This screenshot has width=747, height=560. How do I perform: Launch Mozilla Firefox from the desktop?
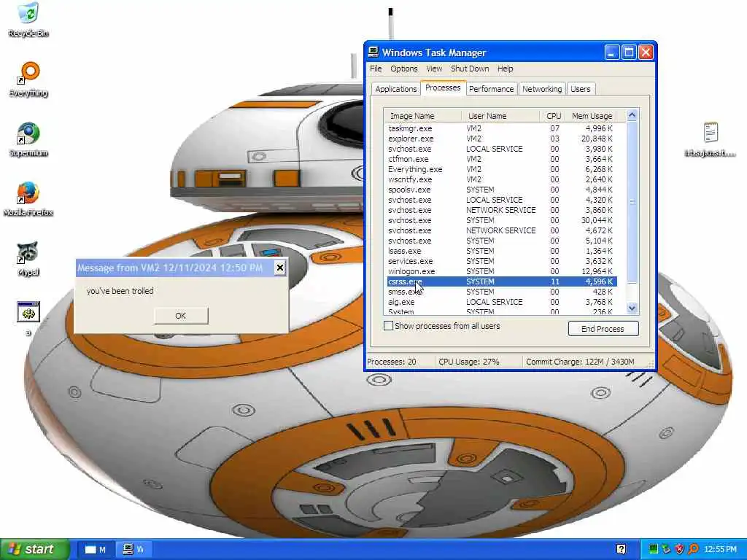pos(28,199)
